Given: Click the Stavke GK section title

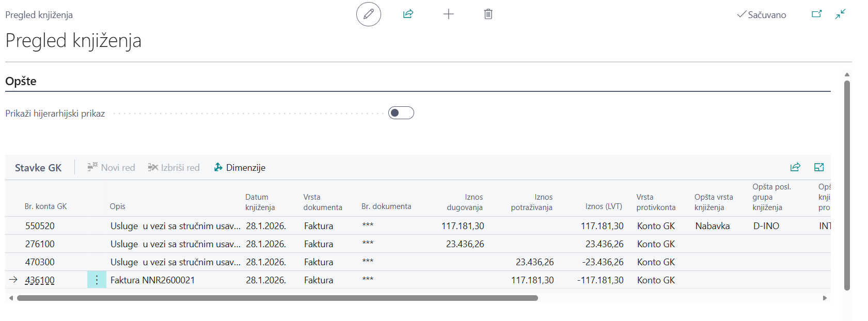Looking at the screenshot, I should click(38, 168).
